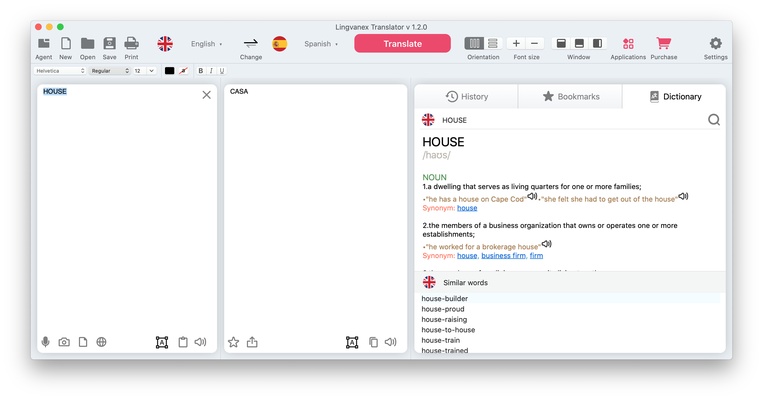Image resolution: width=763 pixels, height=400 pixels.
Task: Select first Window layout option
Action: tap(561, 43)
